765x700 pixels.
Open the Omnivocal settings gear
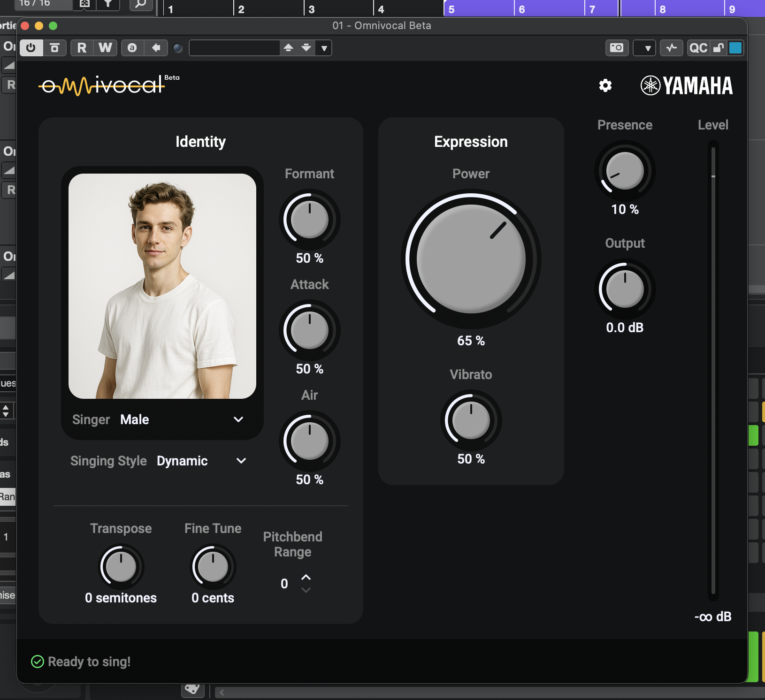(x=605, y=85)
